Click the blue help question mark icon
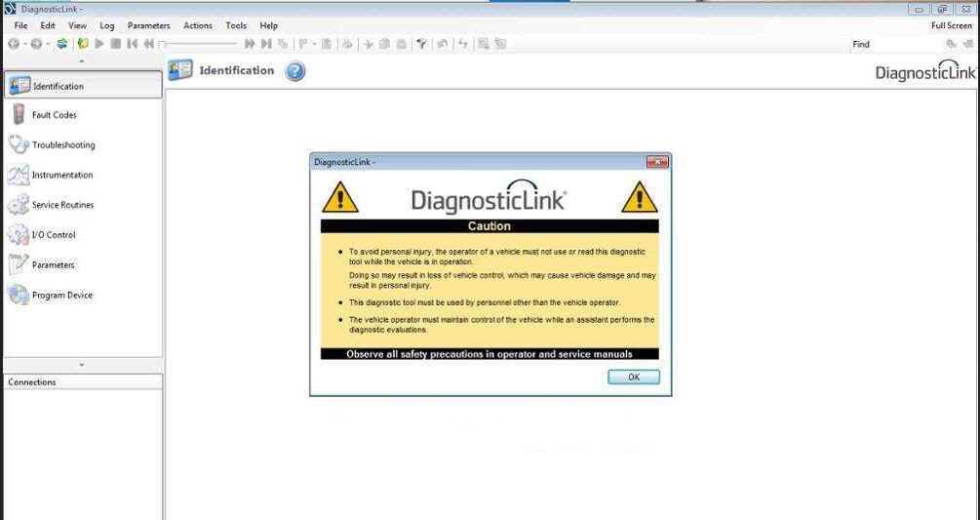The width and height of the screenshot is (980, 520). pyautogui.click(x=295, y=71)
